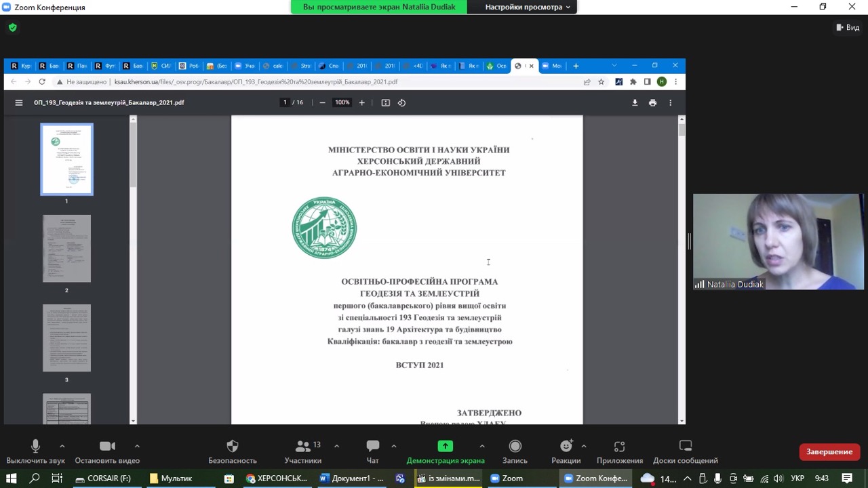Open Настройки просмотра dropdown
This screenshot has height=488, width=868.
(528, 7)
